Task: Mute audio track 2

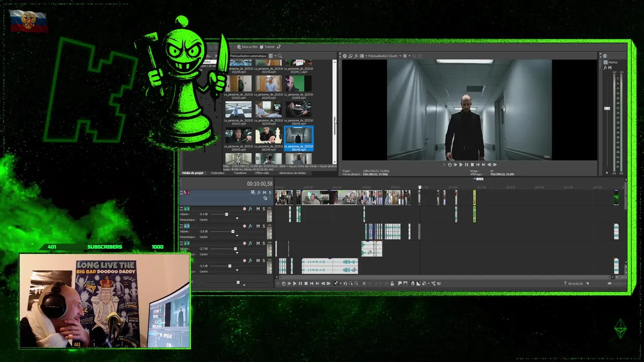Action: [x=258, y=209]
